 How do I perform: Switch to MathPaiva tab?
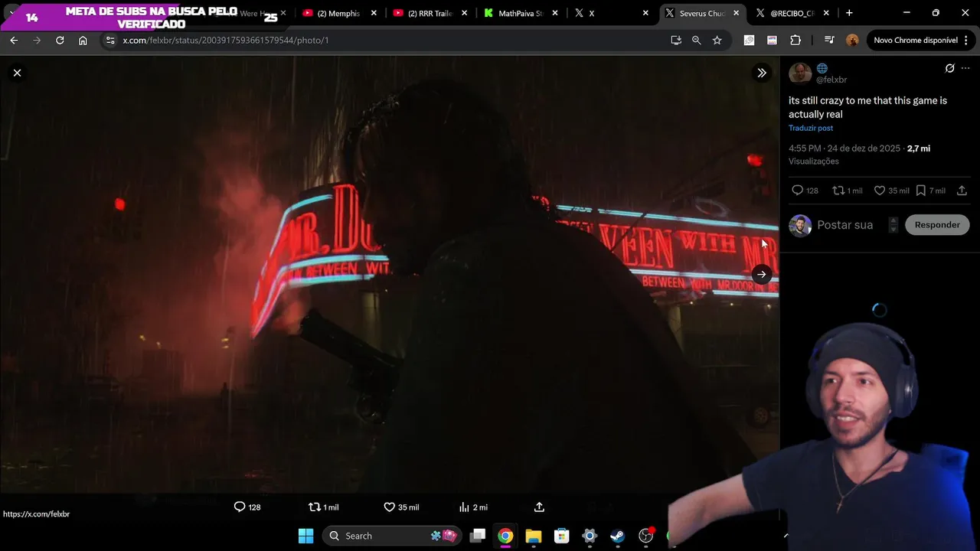pyautogui.click(x=520, y=13)
